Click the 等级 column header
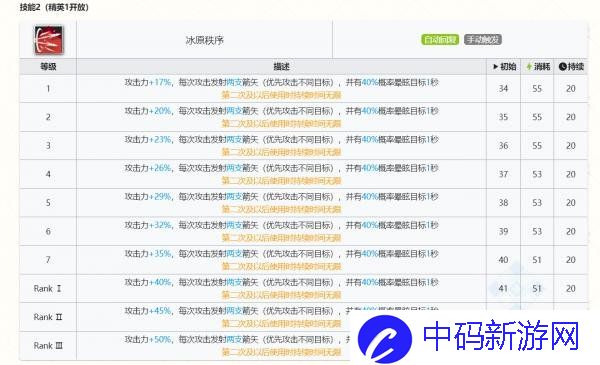The image size is (600, 365). [x=48, y=67]
